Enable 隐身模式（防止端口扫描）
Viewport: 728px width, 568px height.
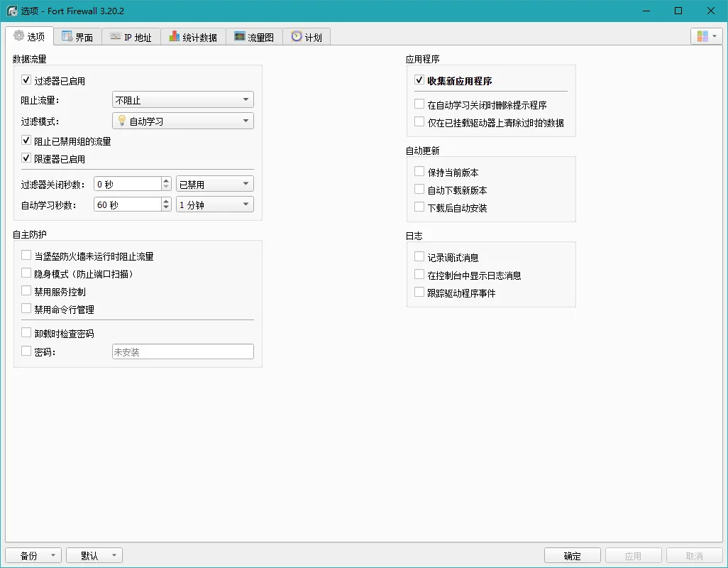pos(26,273)
